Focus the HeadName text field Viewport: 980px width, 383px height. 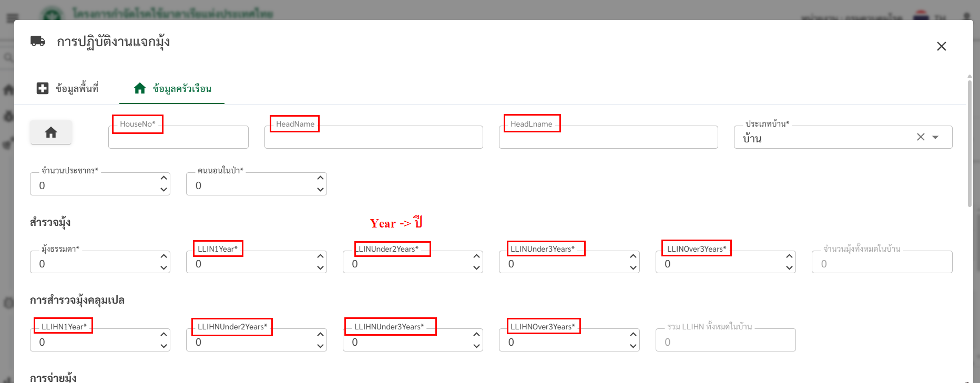pos(373,139)
